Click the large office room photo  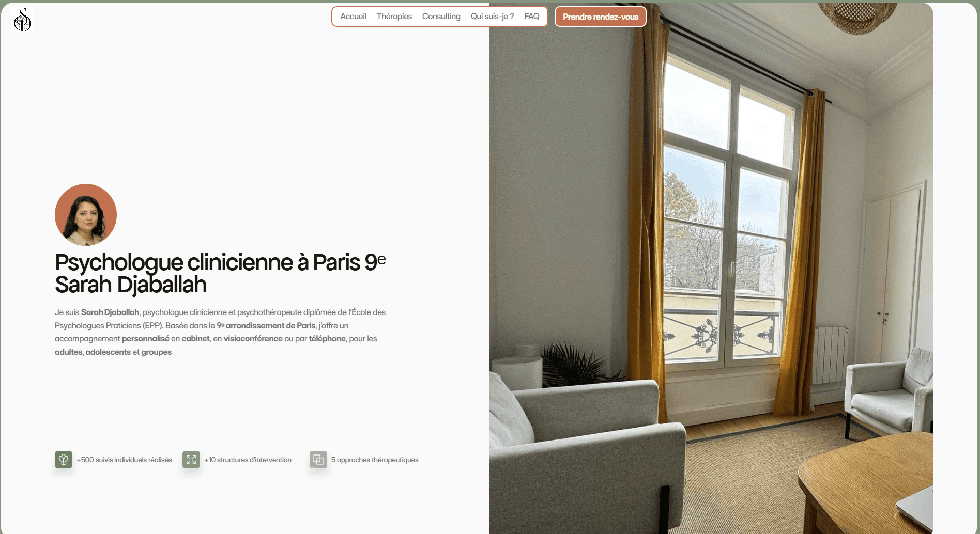click(711, 269)
